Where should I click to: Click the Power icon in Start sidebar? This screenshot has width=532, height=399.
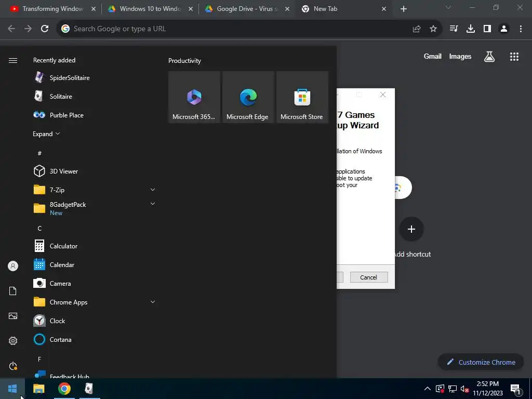pyautogui.click(x=13, y=366)
